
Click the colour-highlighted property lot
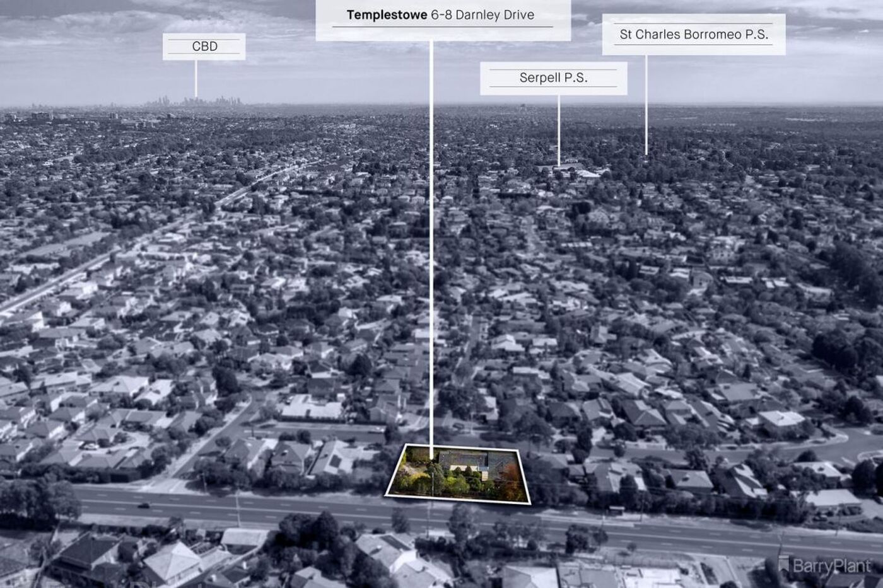click(459, 473)
